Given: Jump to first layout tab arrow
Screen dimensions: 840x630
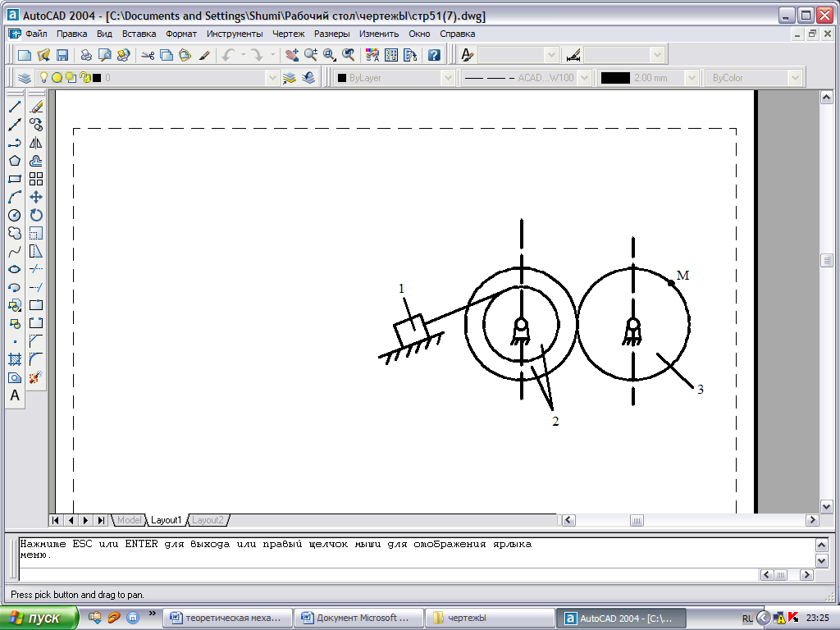Looking at the screenshot, I should (x=56, y=519).
